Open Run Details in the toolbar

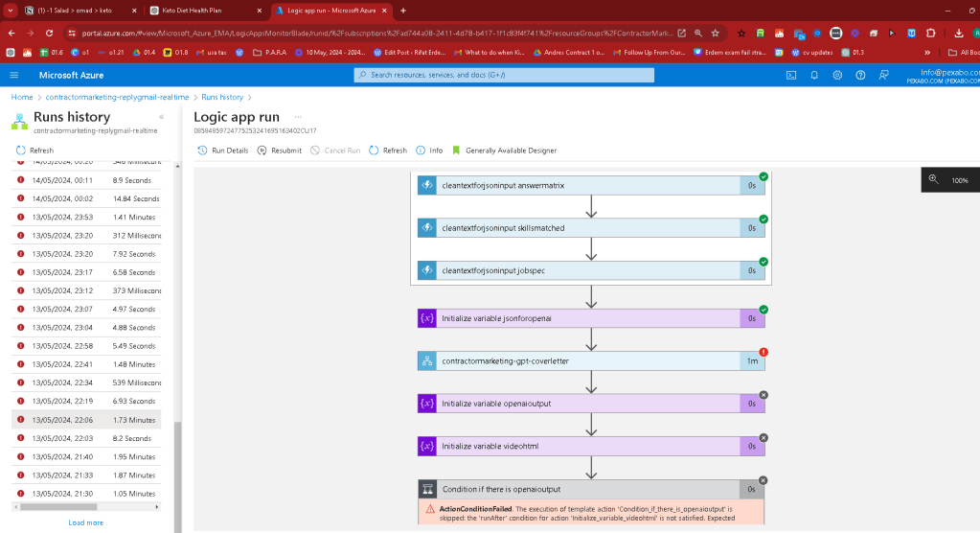click(x=223, y=151)
